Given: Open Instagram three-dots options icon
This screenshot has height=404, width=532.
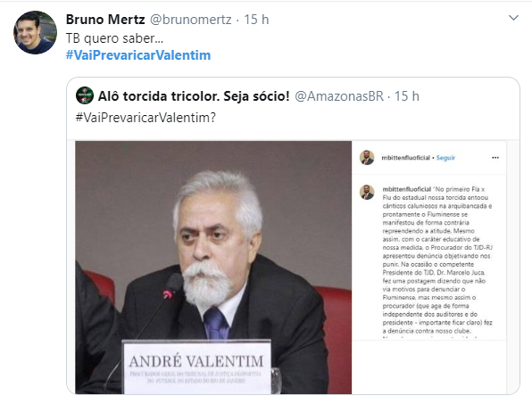Looking at the screenshot, I should (x=495, y=158).
